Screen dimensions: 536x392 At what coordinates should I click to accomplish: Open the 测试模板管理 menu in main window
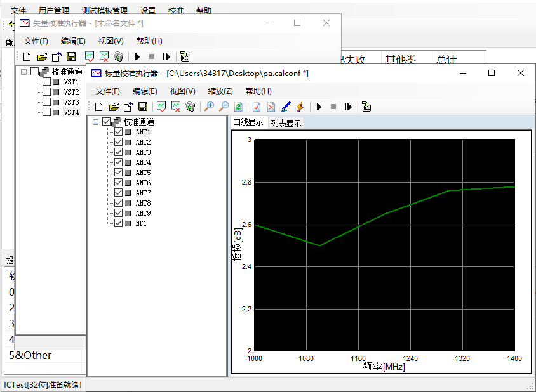click(x=104, y=11)
